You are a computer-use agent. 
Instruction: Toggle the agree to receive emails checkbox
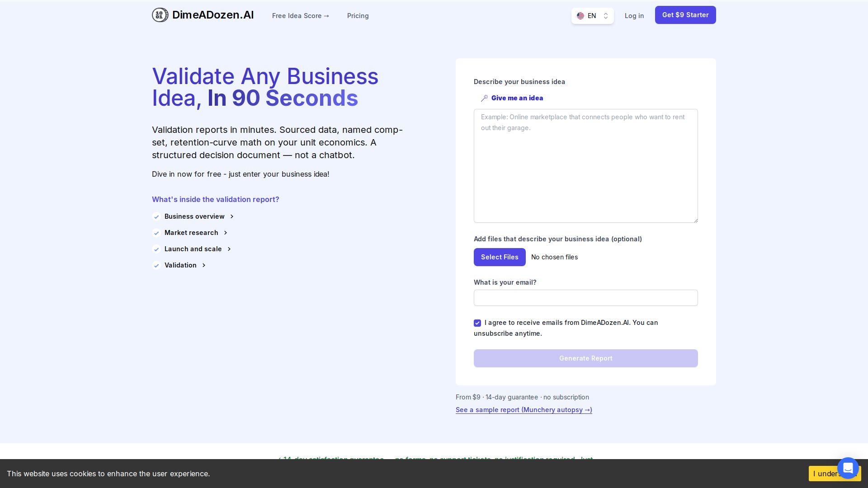pos(477,323)
